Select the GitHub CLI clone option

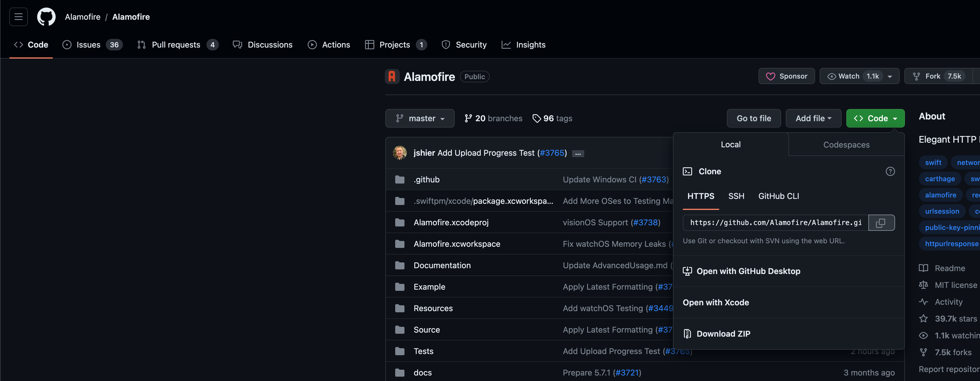point(778,196)
